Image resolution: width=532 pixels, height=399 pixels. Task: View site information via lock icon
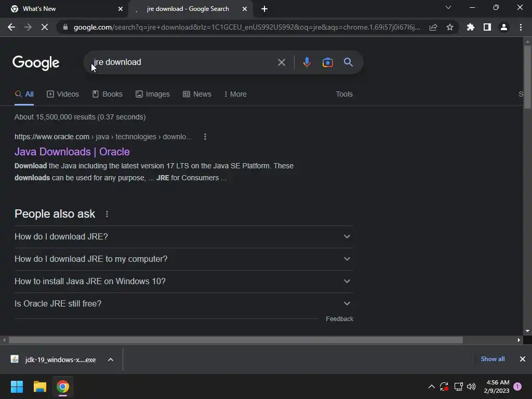(x=65, y=27)
